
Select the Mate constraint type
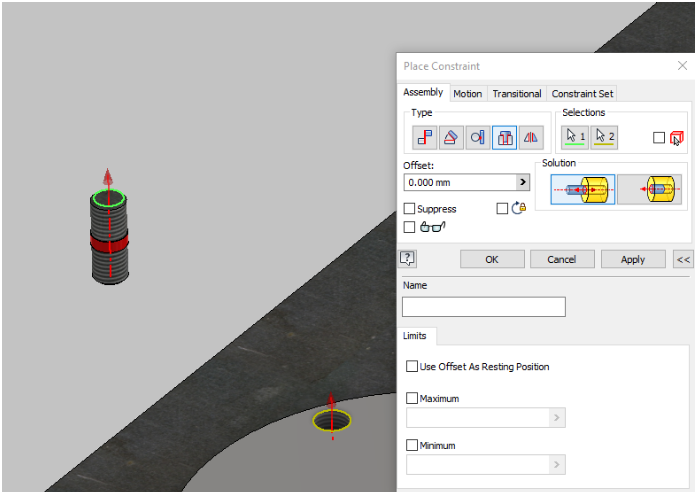(424, 137)
